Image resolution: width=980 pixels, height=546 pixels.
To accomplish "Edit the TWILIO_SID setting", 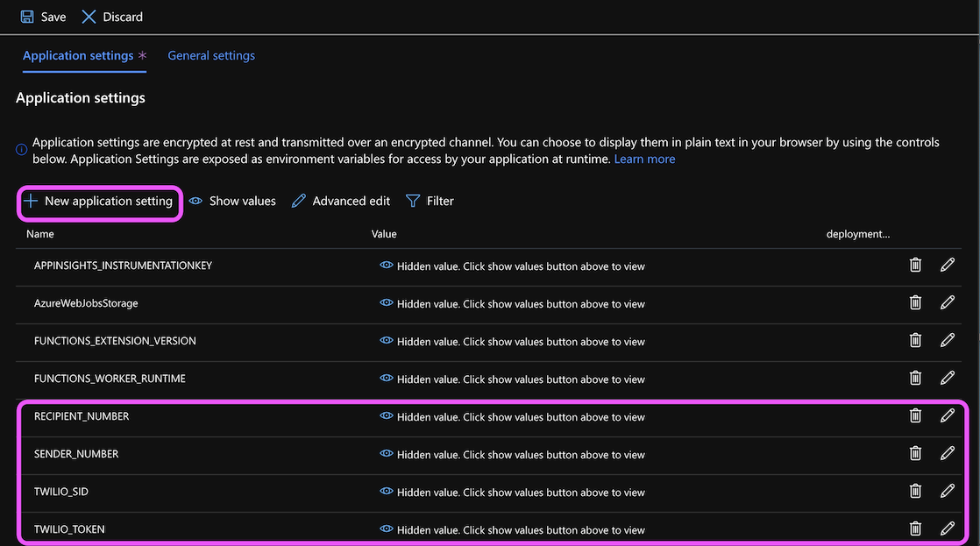I will tap(947, 491).
